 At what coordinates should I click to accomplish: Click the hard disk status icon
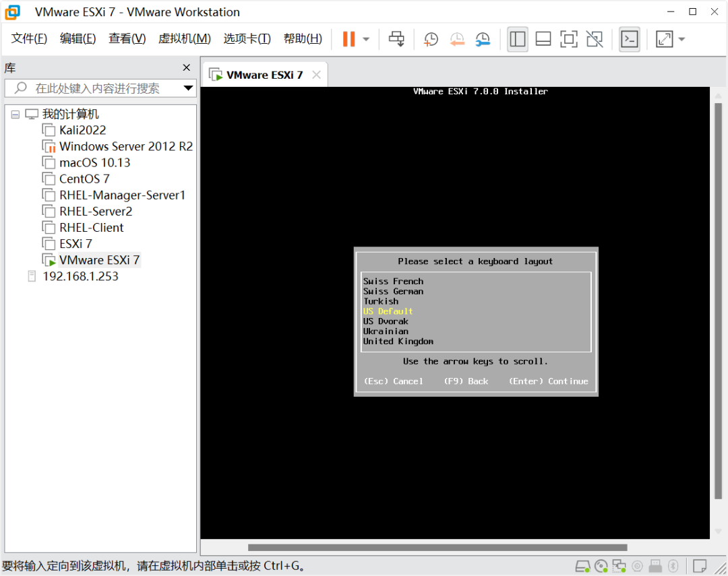coord(582,565)
